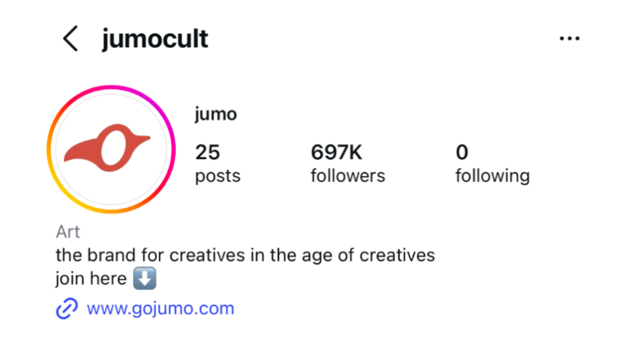644x356 pixels.
Task: Click the chain link icon
Action: click(x=67, y=309)
